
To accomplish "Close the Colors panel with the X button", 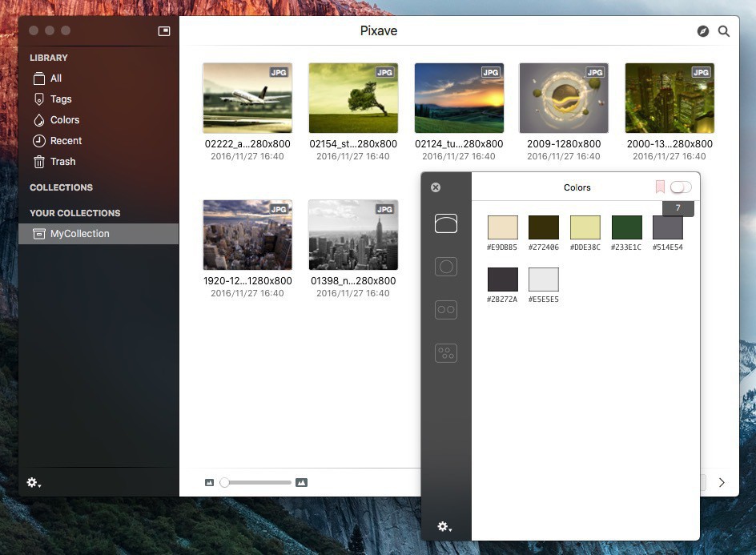I will (436, 187).
